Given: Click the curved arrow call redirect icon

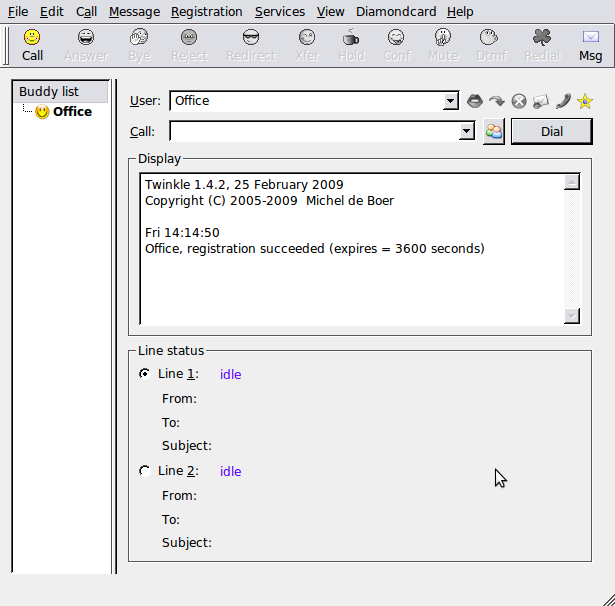Looking at the screenshot, I should pyautogui.click(x=497, y=101).
